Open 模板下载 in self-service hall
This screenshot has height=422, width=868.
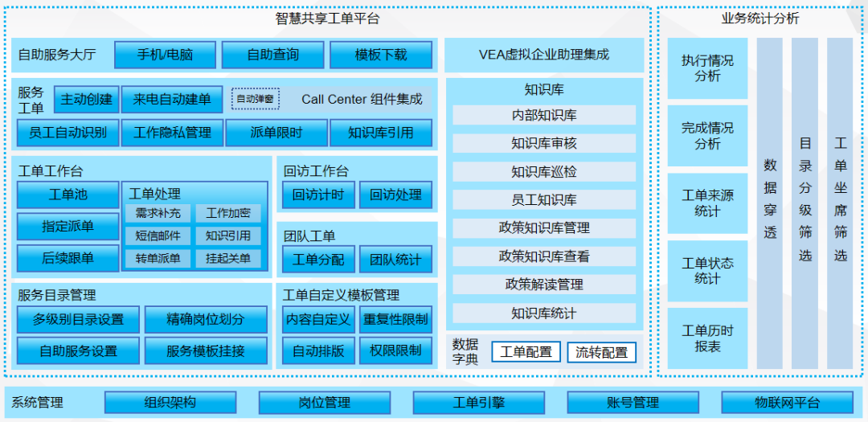380,55
